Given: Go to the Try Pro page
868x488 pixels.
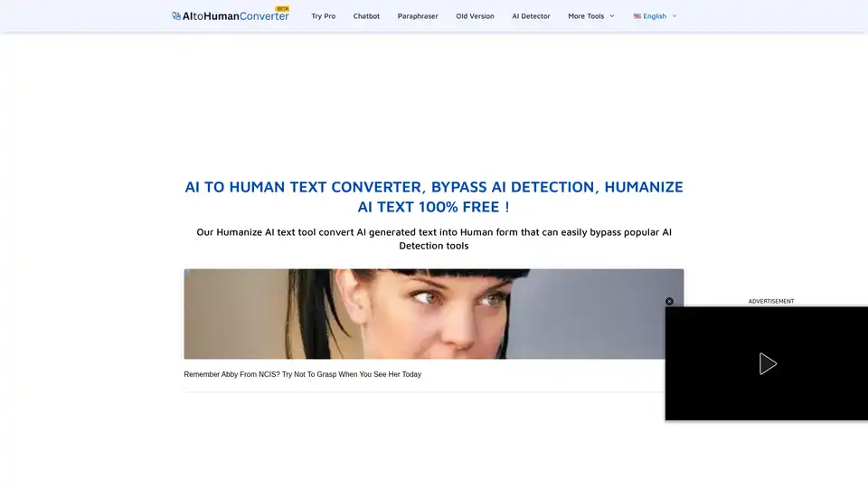Looking at the screenshot, I should 323,16.
